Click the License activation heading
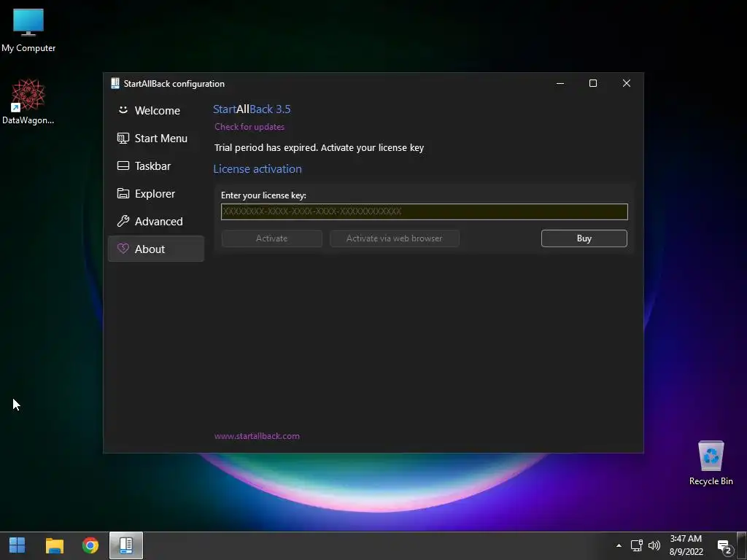The width and height of the screenshot is (747, 560). 258,168
